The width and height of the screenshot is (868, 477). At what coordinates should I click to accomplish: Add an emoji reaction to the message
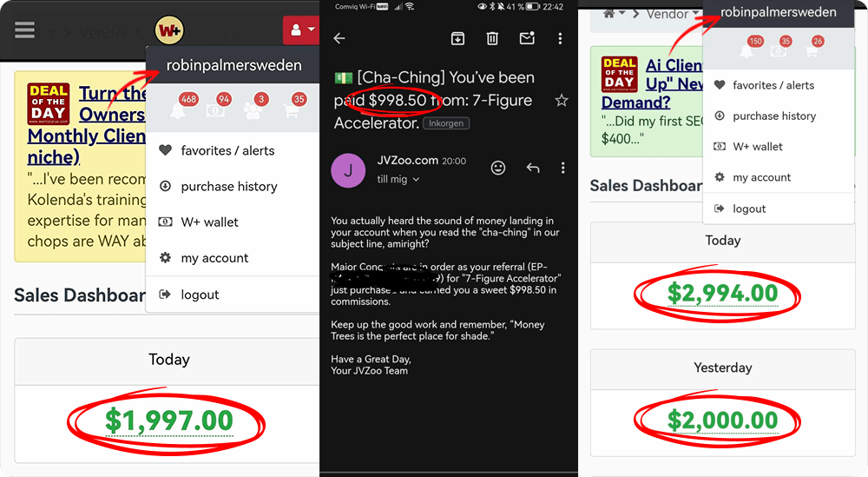point(498,168)
